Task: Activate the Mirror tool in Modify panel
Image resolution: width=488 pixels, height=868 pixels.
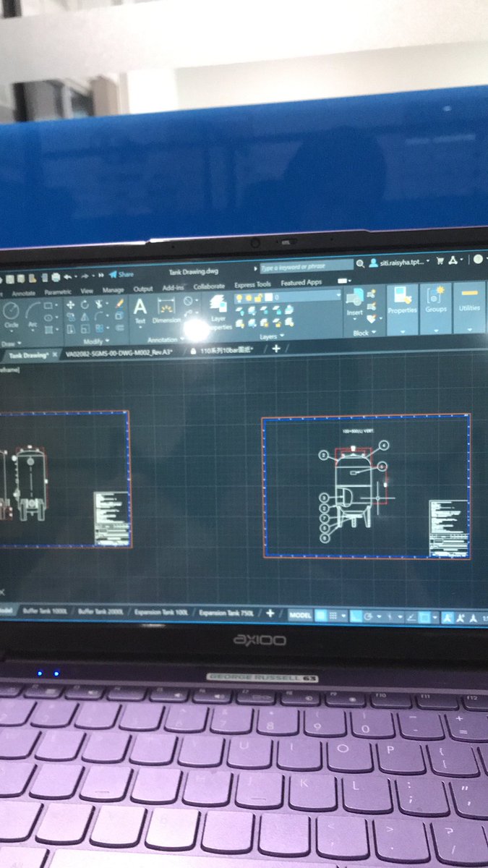Action: click(x=85, y=316)
